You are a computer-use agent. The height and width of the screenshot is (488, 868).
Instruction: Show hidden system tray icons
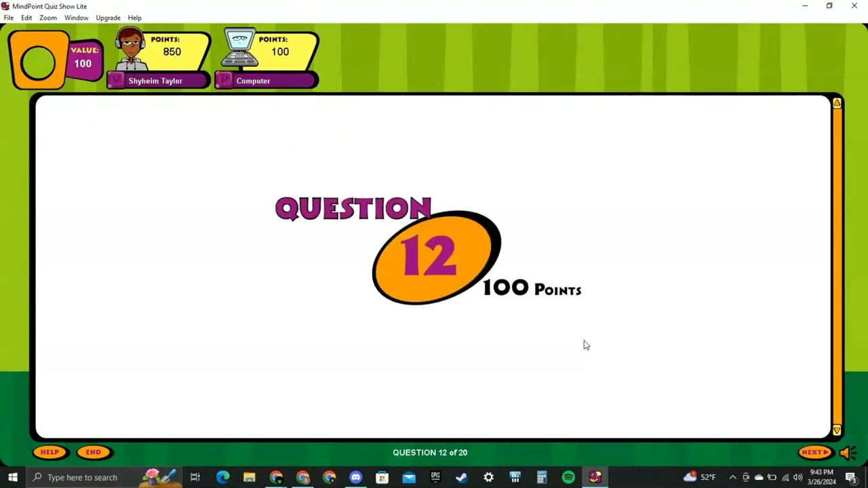coord(732,477)
